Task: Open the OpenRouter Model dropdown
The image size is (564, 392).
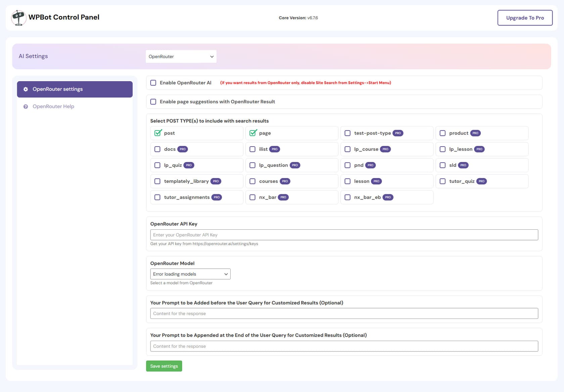Action: tap(190, 274)
